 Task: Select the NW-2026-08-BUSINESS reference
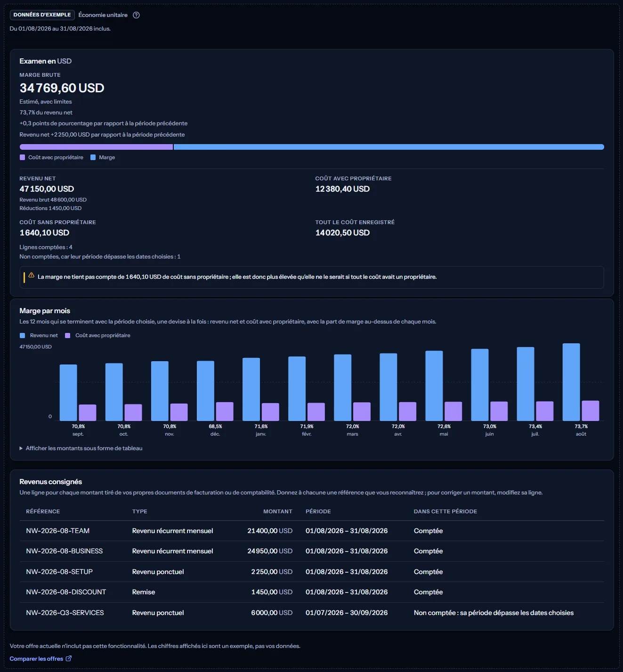65,551
